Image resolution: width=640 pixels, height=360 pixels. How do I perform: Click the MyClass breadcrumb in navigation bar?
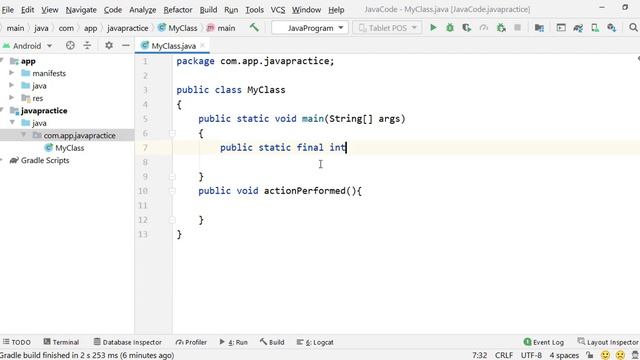coord(178,28)
